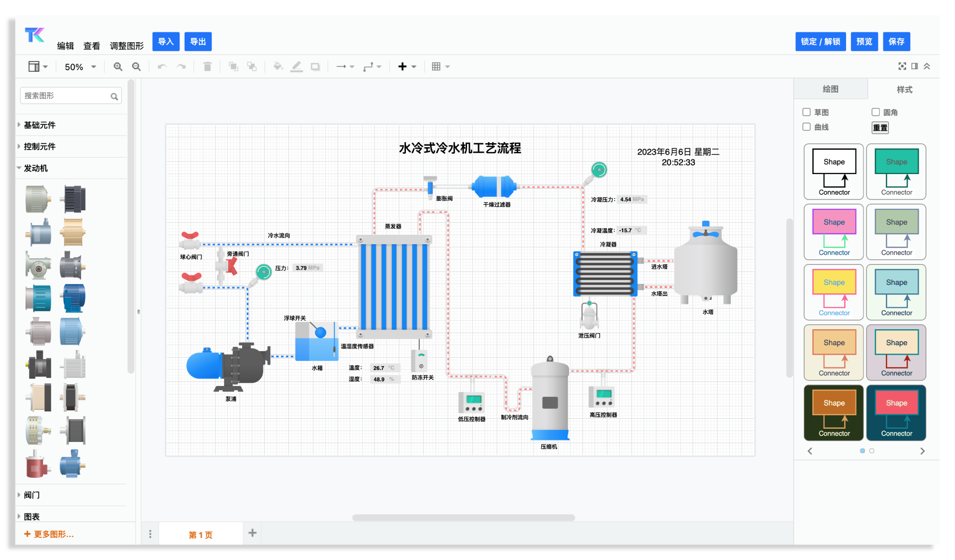Click the undo arrow icon
Screen dimensions: 955x560
click(x=162, y=67)
